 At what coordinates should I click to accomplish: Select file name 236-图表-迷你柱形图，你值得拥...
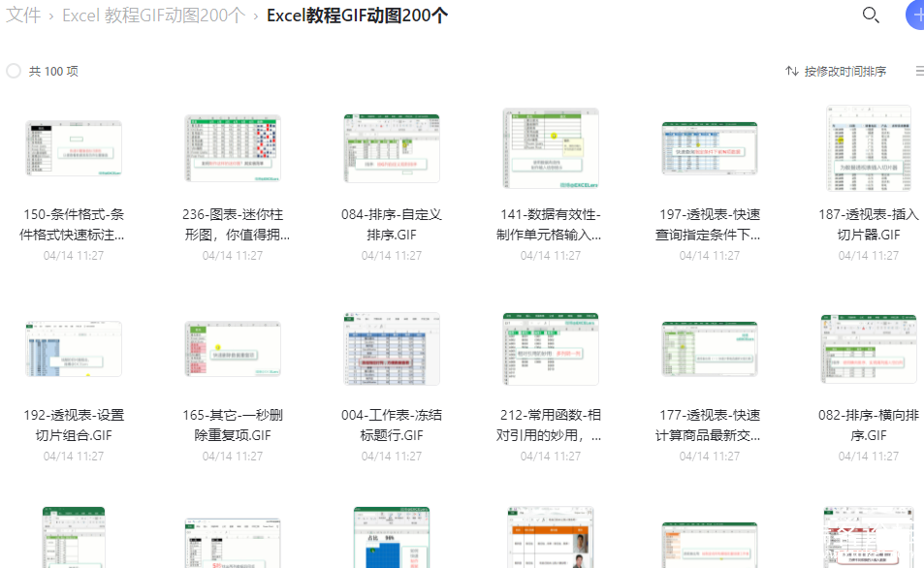pos(237,225)
